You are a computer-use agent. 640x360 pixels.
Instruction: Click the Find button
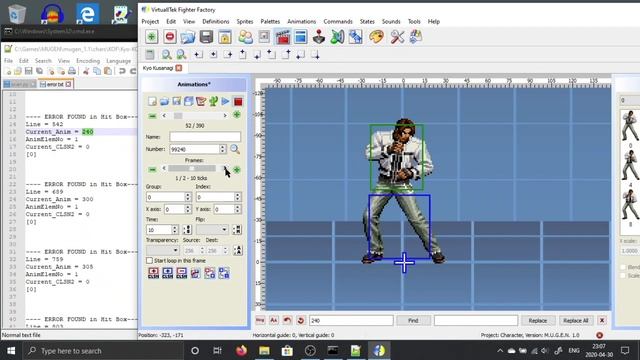point(413,320)
